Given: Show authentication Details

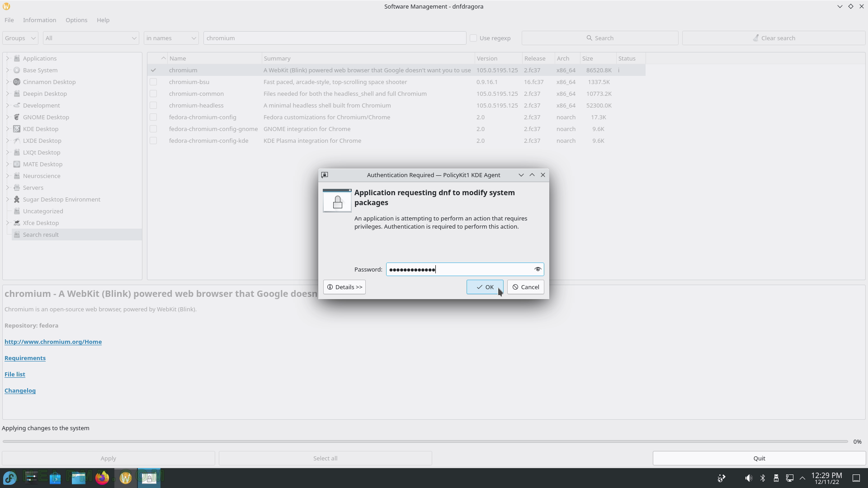Looking at the screenshot, I should coord(344,287).
